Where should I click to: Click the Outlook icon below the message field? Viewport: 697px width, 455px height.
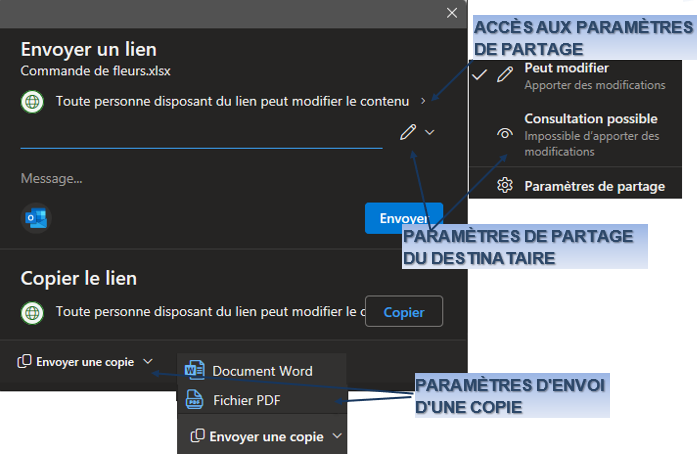coord(36,218)
